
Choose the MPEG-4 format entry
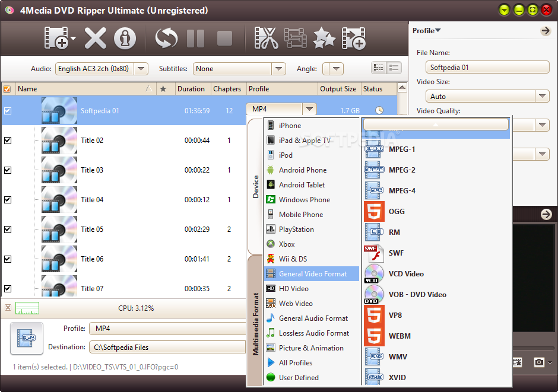(x=436, y=191)
